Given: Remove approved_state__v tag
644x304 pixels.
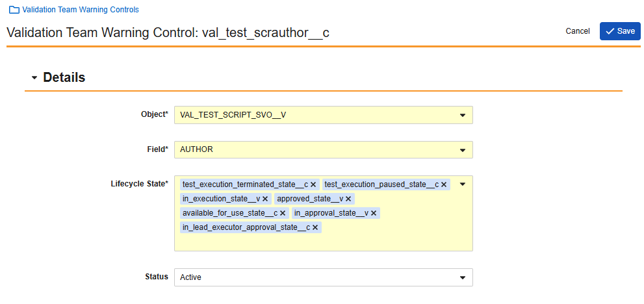Looking at the screenshot, I should pyautogui.click(x=348, y=199).
